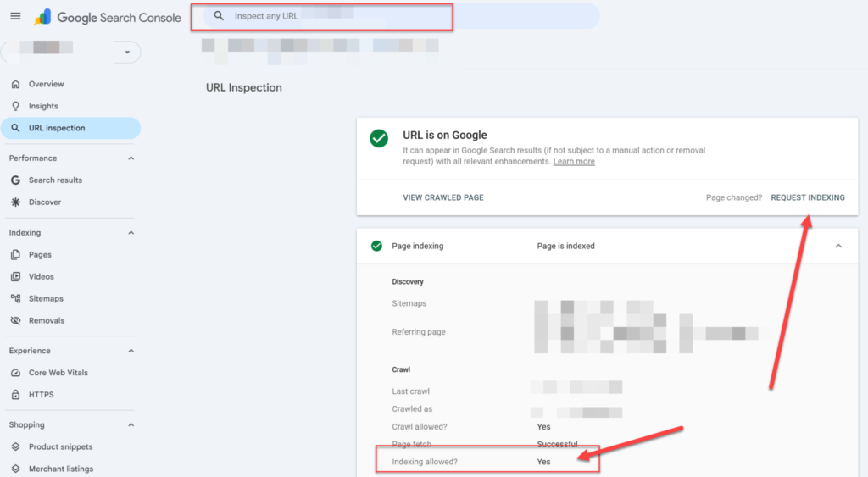The image size is (868, 477).
Task: Open Search results report
Action: point(55,180)
